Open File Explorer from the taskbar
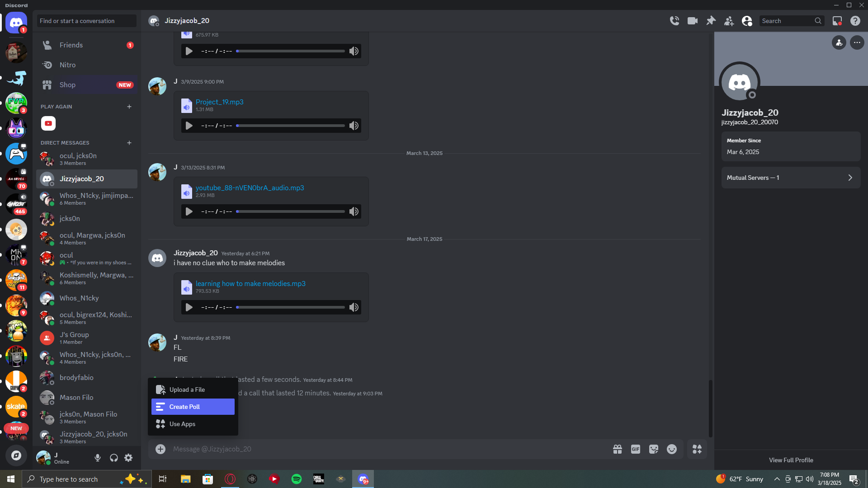The width and height of the screenshot is (868, 488). (186, 479)
